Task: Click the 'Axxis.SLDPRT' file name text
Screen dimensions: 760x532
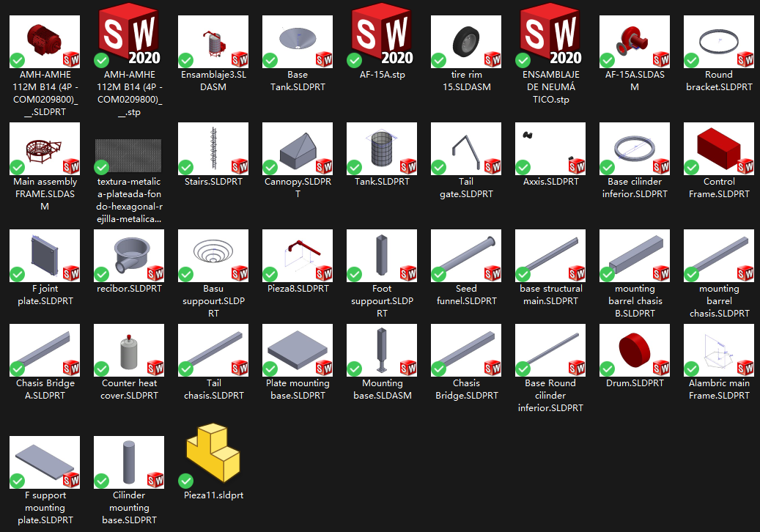Action: (x=550, y=181)
